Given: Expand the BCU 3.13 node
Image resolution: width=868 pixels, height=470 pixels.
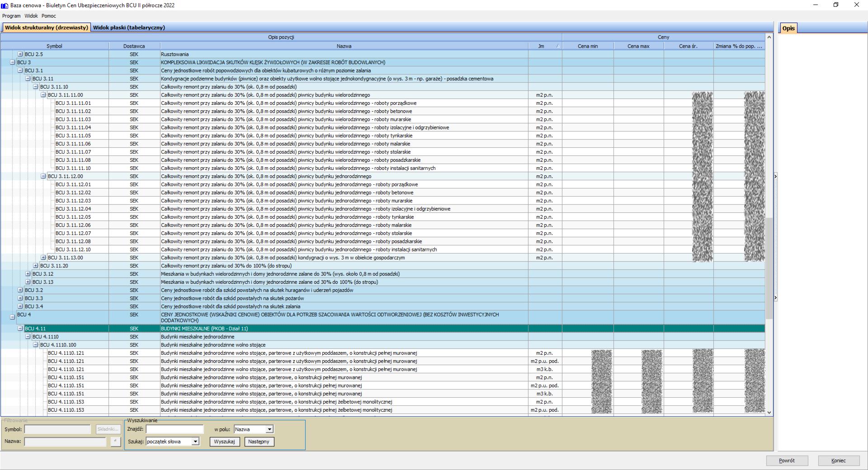Looking at the screenshot, I should pyautogui.click(x=28, y=282).
